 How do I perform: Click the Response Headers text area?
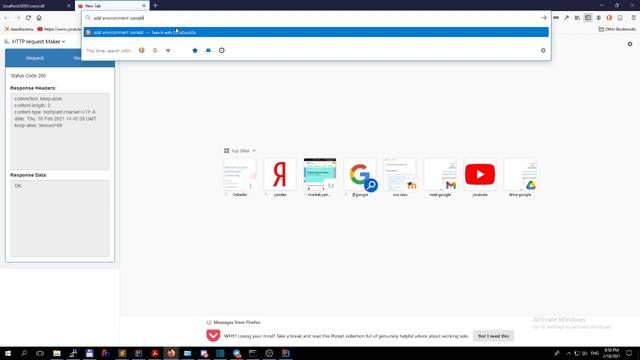[60, 131]
